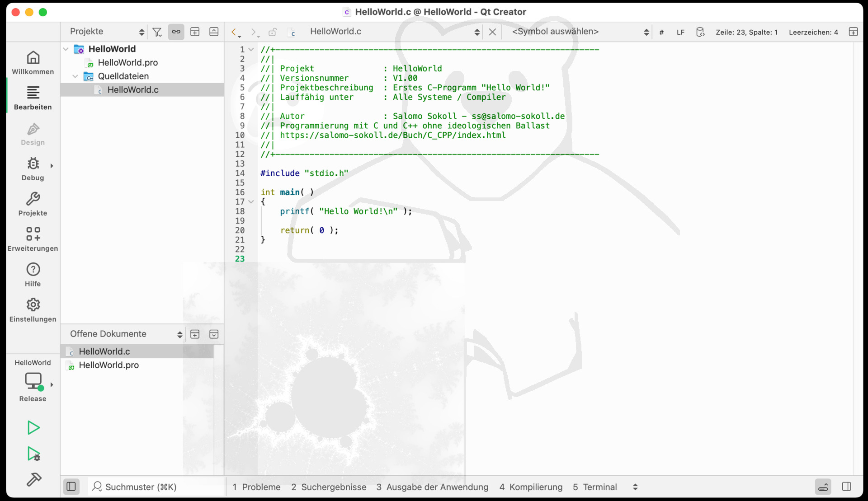
Task: Click LF line ending indicator
Action: [x=680, y=32]
